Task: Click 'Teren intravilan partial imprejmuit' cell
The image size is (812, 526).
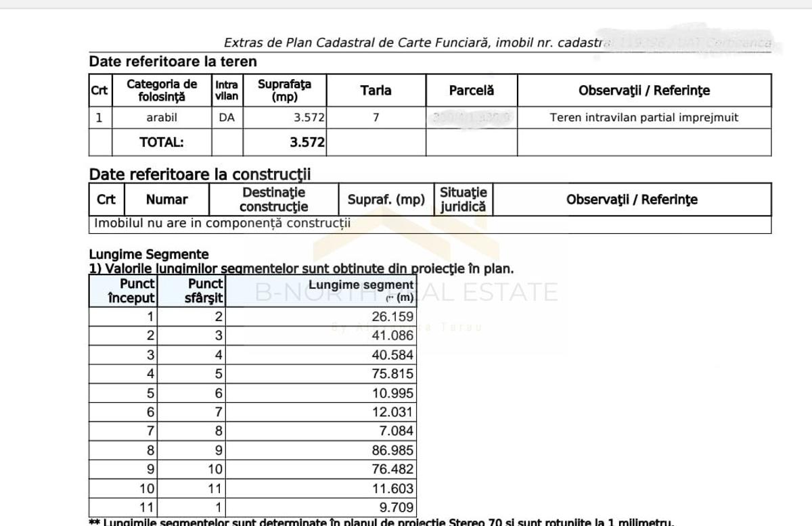Action: pyautogui.click(x=644, y=118)
